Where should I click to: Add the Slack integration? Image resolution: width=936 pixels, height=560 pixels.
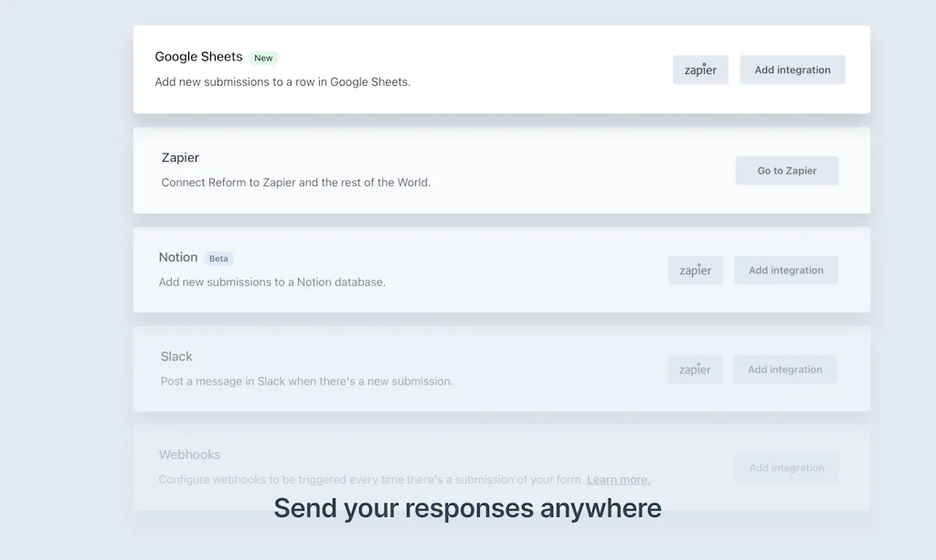coord(784,369)
